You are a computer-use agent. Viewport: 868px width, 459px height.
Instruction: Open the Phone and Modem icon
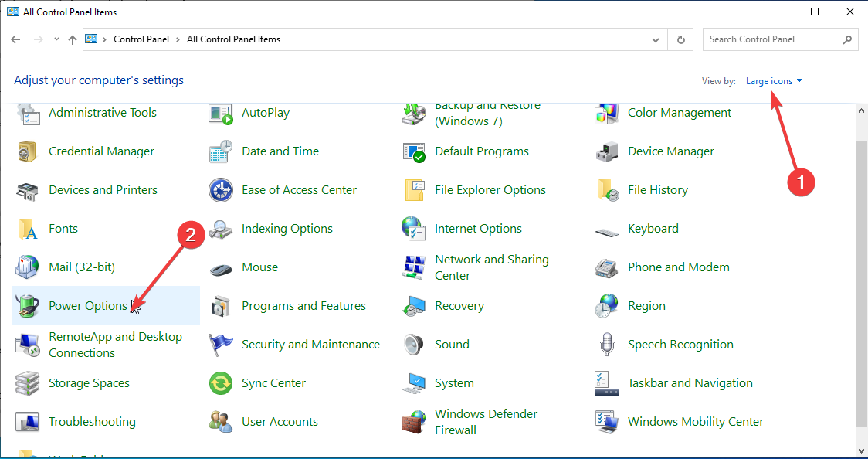pyautogui.click(x=607, y=267)
